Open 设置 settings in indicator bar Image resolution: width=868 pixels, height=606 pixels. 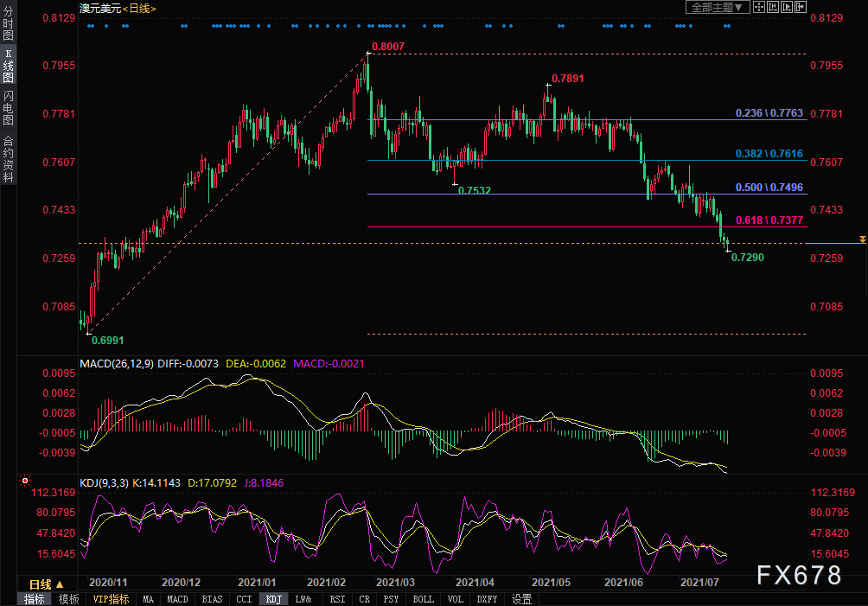(521, 599)
